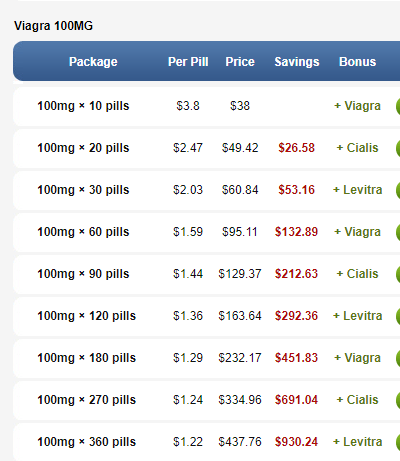
Task: Click green button in 90 pills row
Action: [398, 274]
